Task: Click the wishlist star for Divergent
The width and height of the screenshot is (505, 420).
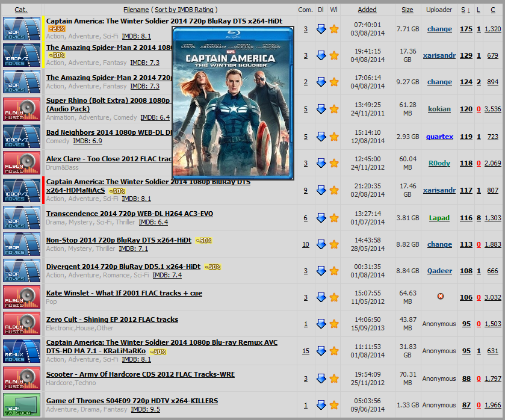Action: 334,271
